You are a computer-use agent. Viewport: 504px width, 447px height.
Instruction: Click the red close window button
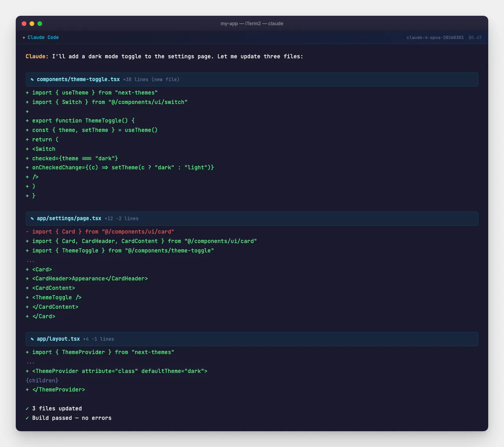click(24, 24)
